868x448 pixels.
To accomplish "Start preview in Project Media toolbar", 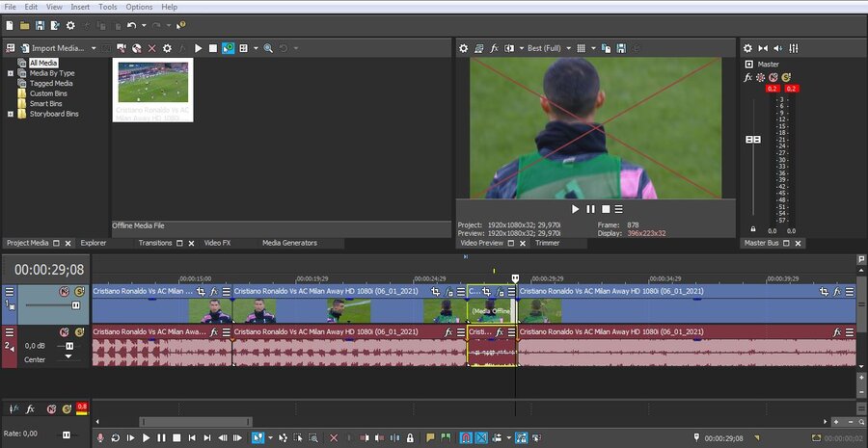I will [198, 49].
